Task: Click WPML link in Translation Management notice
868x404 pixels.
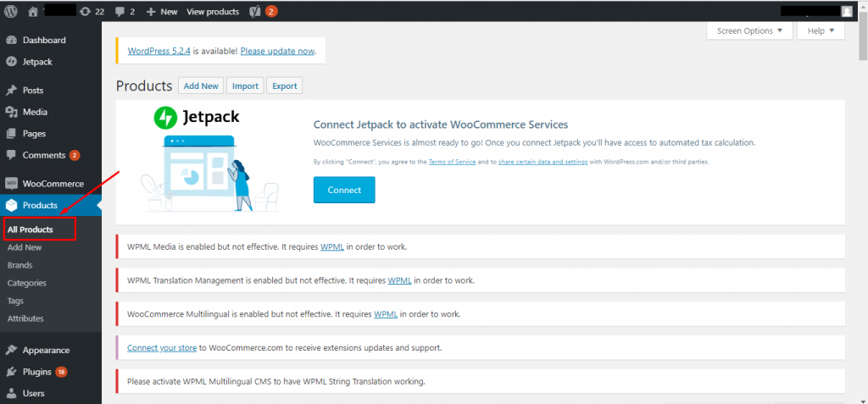Action: click(x=400, y=280)
